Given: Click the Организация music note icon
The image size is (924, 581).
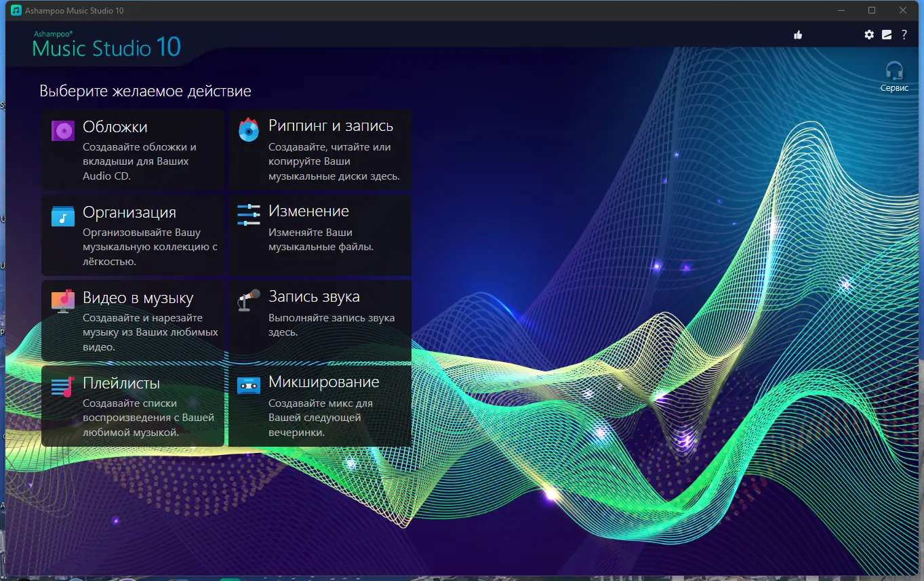Looking at the screenshot, I should coord(62,216).
